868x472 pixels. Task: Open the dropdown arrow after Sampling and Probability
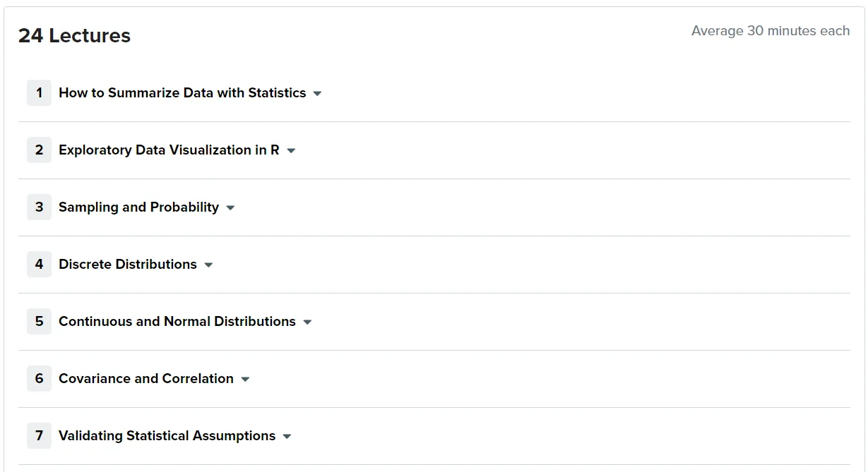point(230,208)
